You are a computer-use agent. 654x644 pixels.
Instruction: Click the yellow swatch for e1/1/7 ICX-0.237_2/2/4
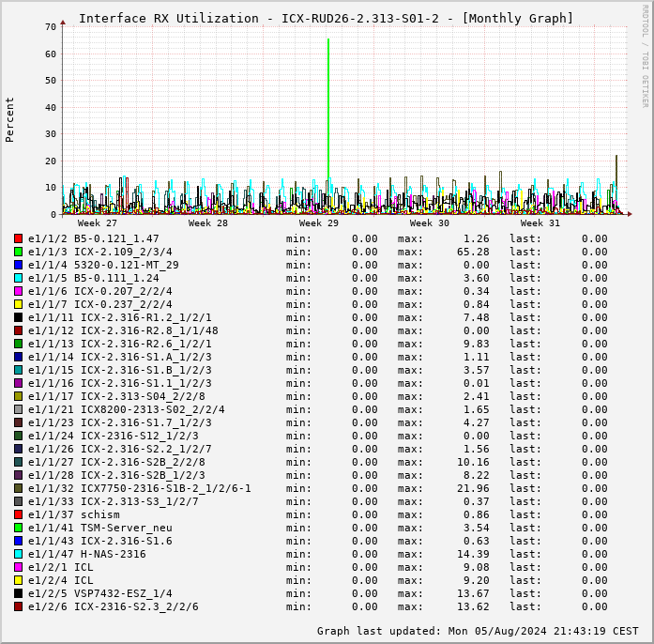pyautogui.click(x=18, y=304)
